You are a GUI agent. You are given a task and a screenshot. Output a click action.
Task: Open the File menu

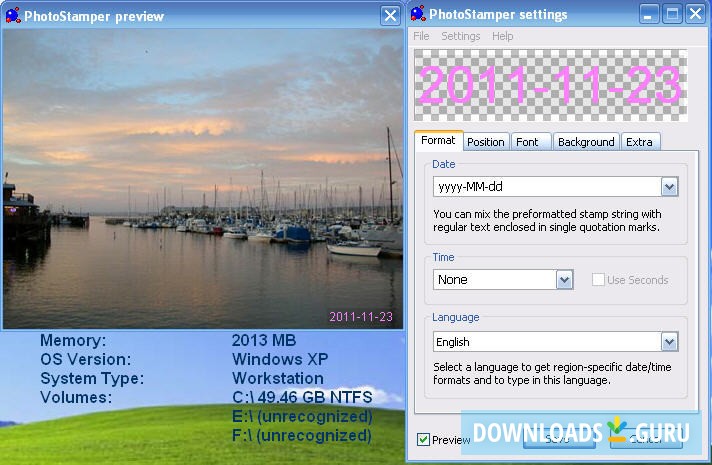tap(421, 36)
